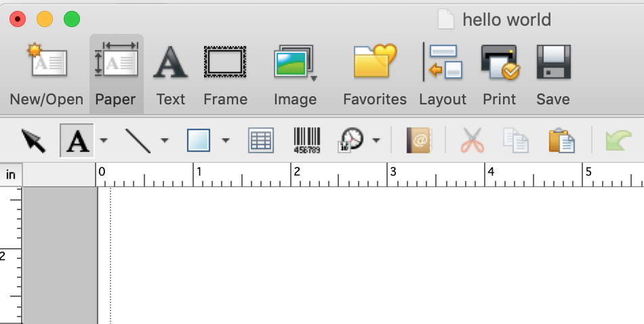Switch to the Layout tab
This screenshot has width=644, height=324.
(x=442, y=63)
